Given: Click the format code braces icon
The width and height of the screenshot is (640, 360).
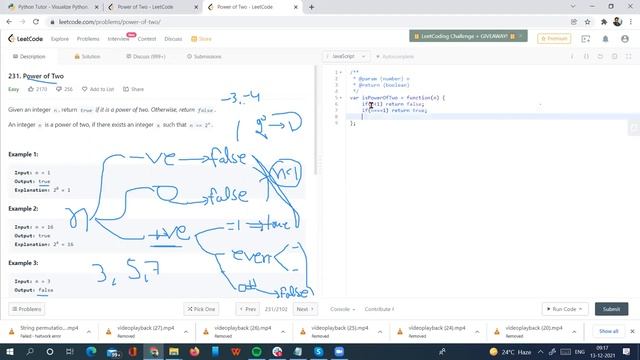Looking at the screenshot, I should pos(587,56).
